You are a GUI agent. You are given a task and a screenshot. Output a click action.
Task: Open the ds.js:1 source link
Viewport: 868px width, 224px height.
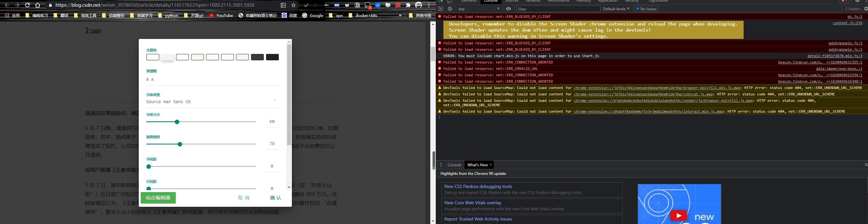pyautogui.click(x=855, y=17)
